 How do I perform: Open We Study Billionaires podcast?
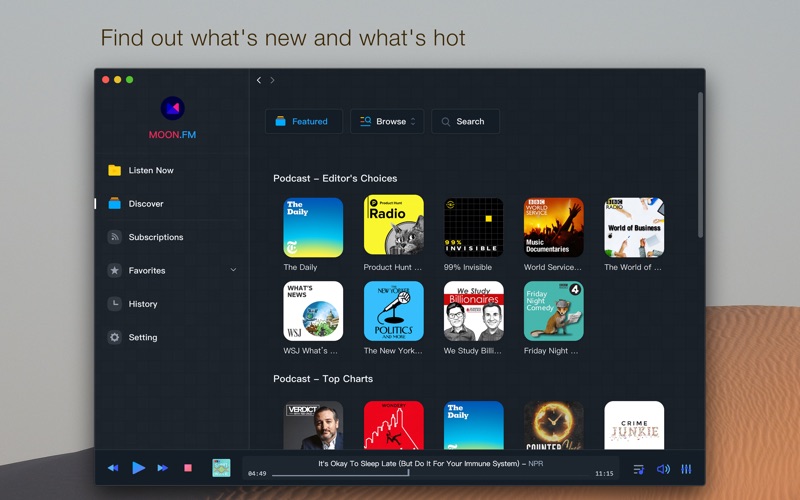(473, 311)
